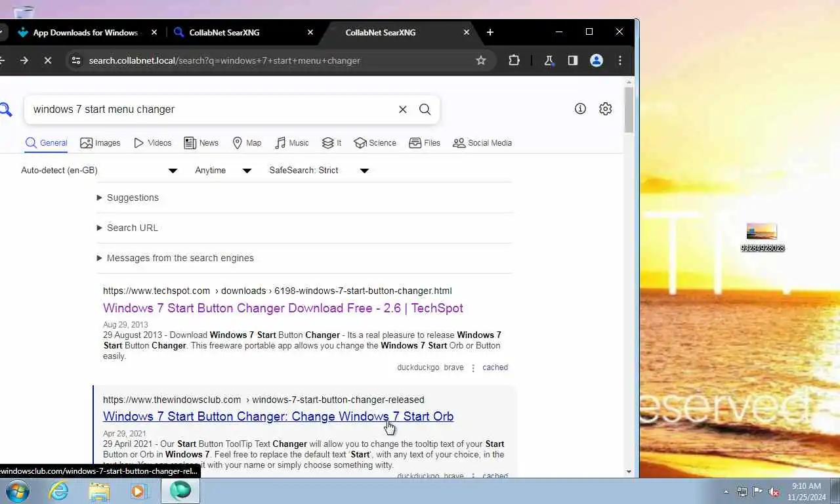Switch to Science search category
Screen dimensions: 840x504
click(x=375, y=143)
